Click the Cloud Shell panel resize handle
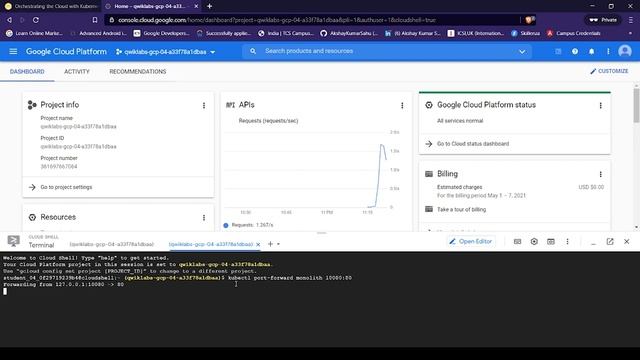 321,233
